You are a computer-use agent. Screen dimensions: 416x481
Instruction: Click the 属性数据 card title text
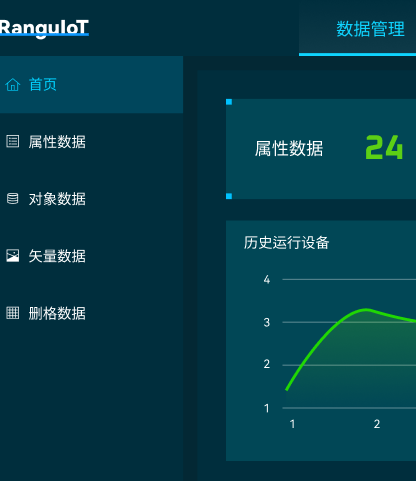click(x=289, y=148)
